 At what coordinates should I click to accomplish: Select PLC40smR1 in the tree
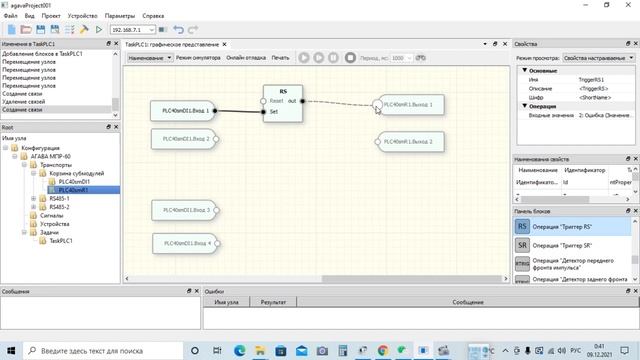click(73, 190)
